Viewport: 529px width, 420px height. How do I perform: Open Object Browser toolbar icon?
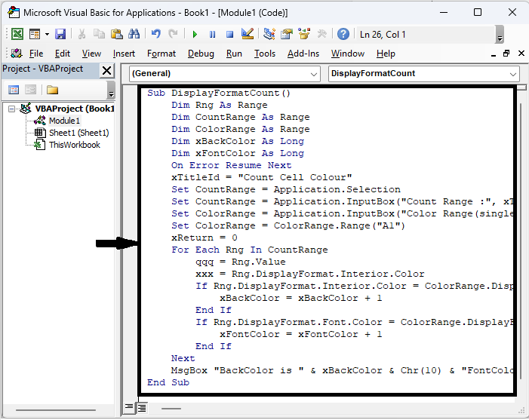click(x=304, y=34)
